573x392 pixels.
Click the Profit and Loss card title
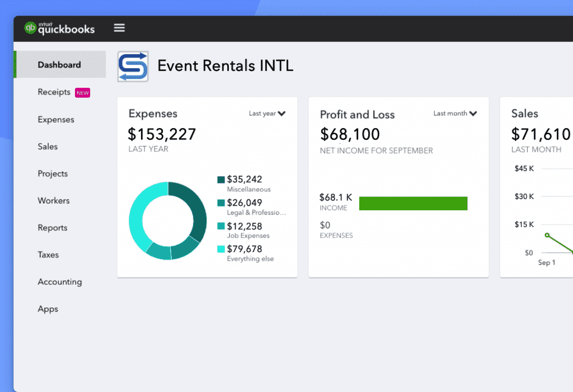click(x=358, y=114)
